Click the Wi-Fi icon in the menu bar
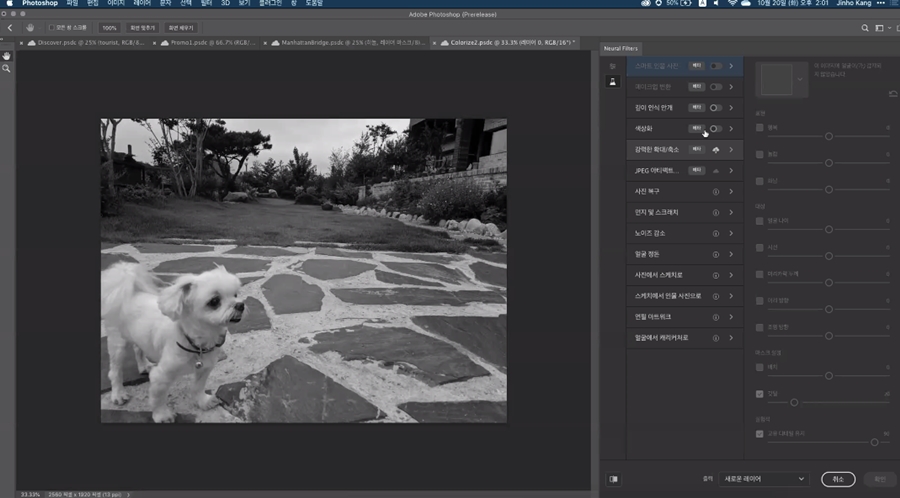 (x=732, y=3)
